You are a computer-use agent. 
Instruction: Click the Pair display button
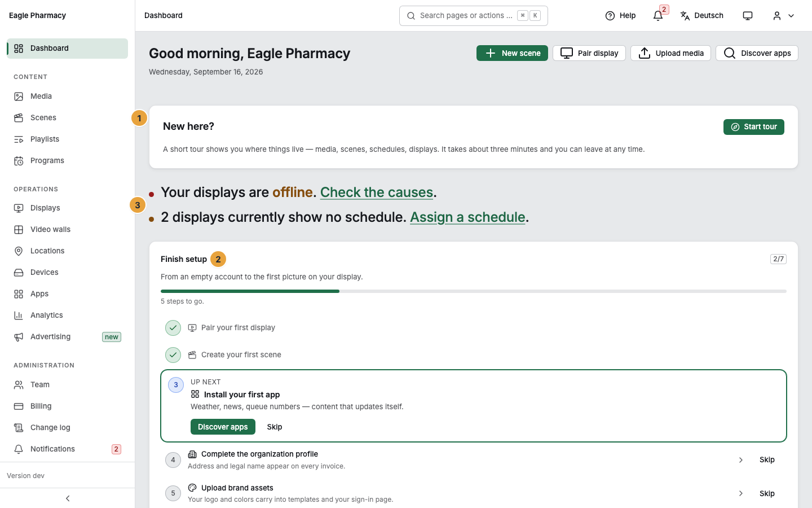click(x=589, y=53)
